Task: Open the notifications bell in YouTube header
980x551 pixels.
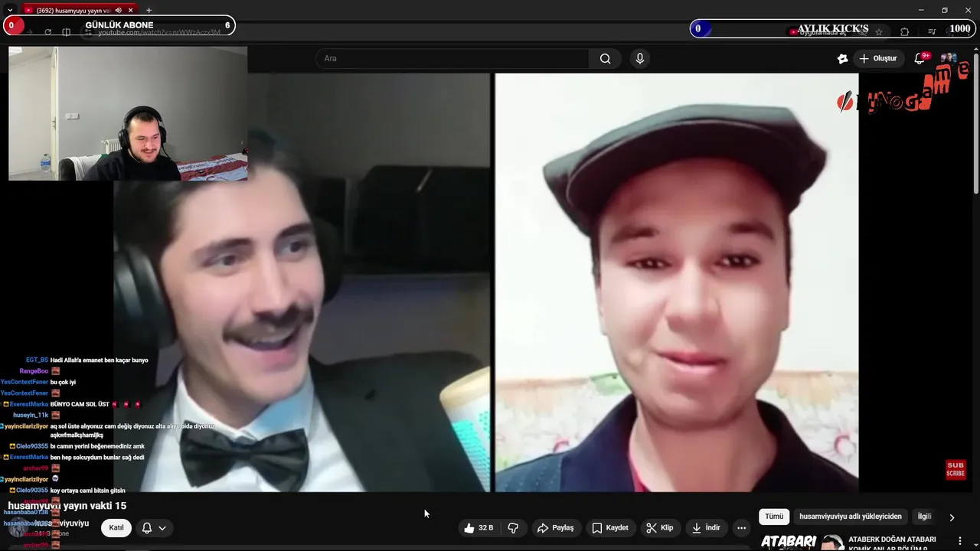Action: [x=920, y=58]
